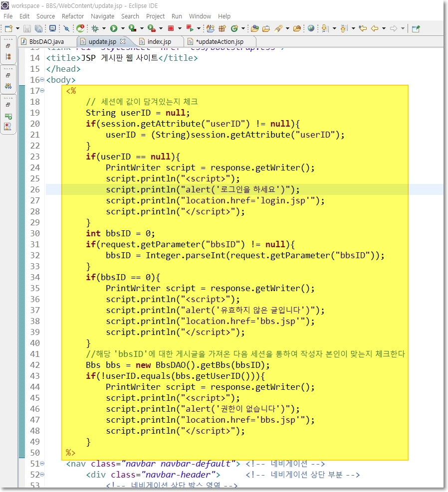Collapse the nav fold at line 51
The image size is (448, 492).
point(42,464)
